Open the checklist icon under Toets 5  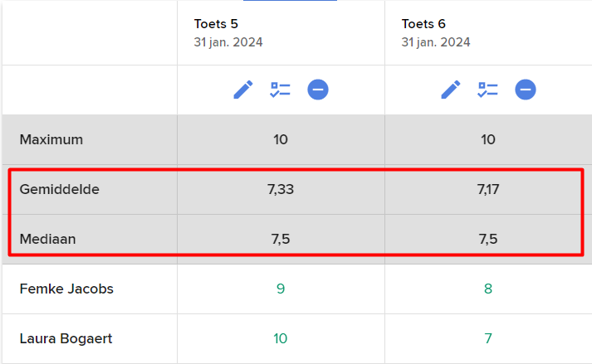click(x=280, y=90)
